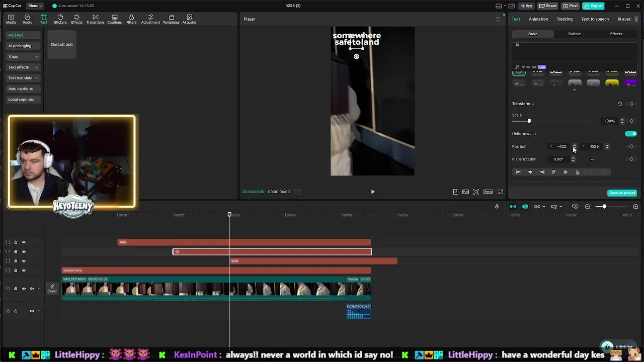The width and height of the screenshot is (644, 362).
Task: Switch to the Text to speech tab
Action: click(595, 19)
